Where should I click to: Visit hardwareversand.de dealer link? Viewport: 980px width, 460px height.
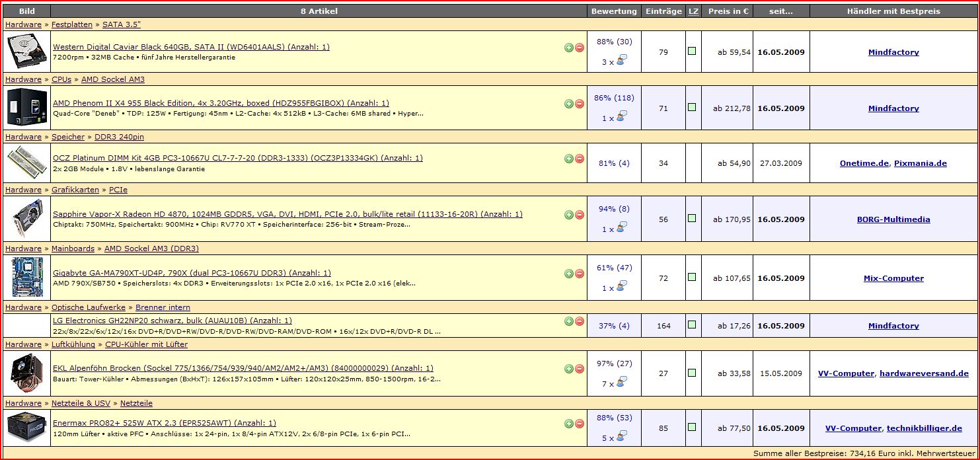924,373
